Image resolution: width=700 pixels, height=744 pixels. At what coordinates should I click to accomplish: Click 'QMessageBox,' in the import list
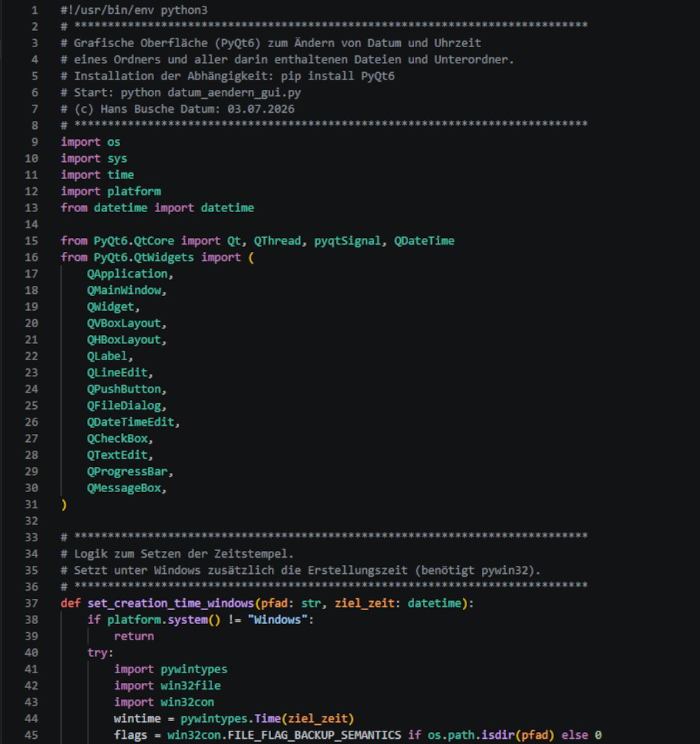pyautogui.click(x=127, y=488)
